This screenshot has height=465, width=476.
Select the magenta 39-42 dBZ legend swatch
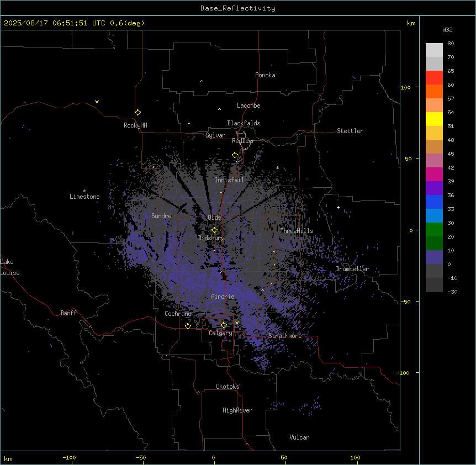tap(434, 174)
